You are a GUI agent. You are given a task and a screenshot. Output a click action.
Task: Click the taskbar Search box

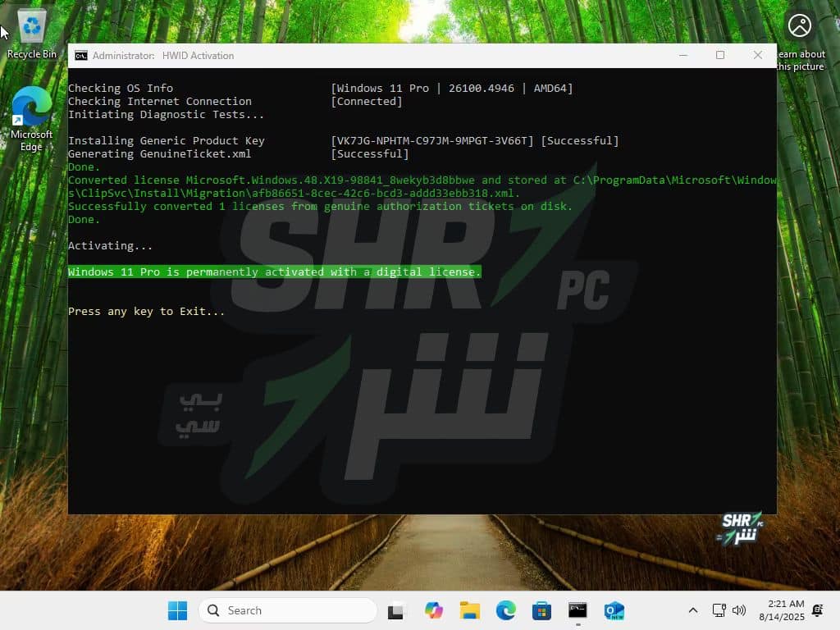(288, 610)
